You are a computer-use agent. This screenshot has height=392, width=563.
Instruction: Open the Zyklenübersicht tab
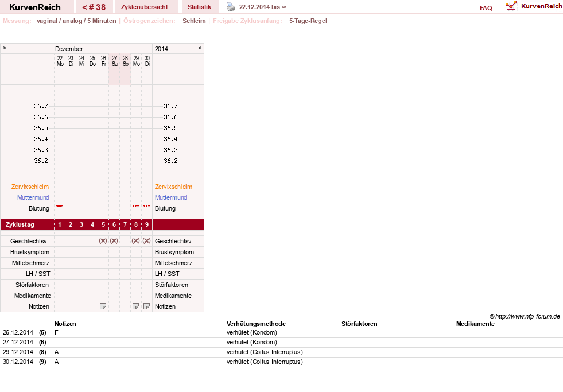pos(145,7)
